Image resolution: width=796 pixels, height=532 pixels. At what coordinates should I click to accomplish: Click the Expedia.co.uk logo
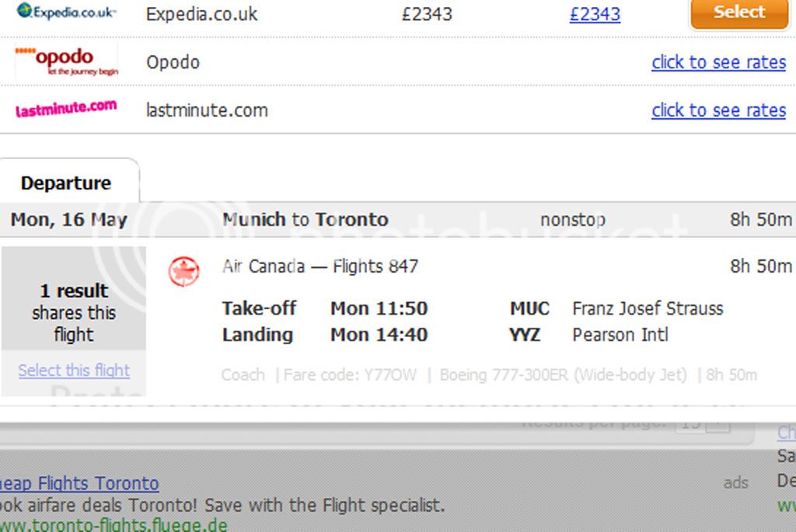[x=67, y=11]
